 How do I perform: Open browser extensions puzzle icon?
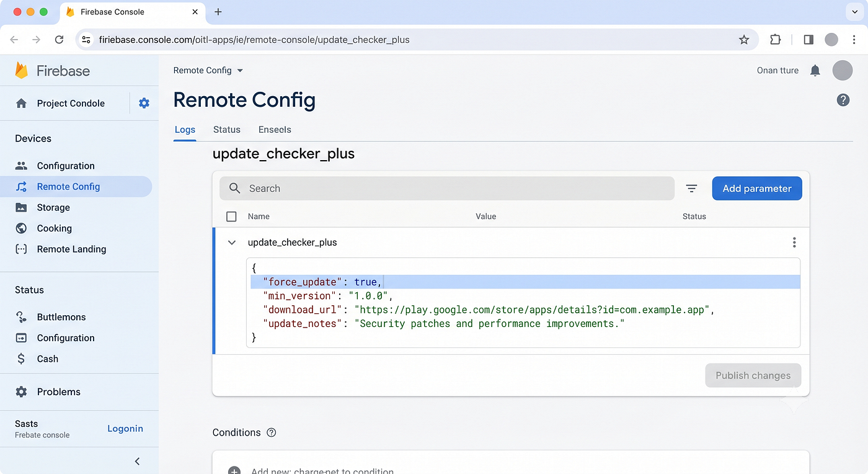tap(775, 40)
